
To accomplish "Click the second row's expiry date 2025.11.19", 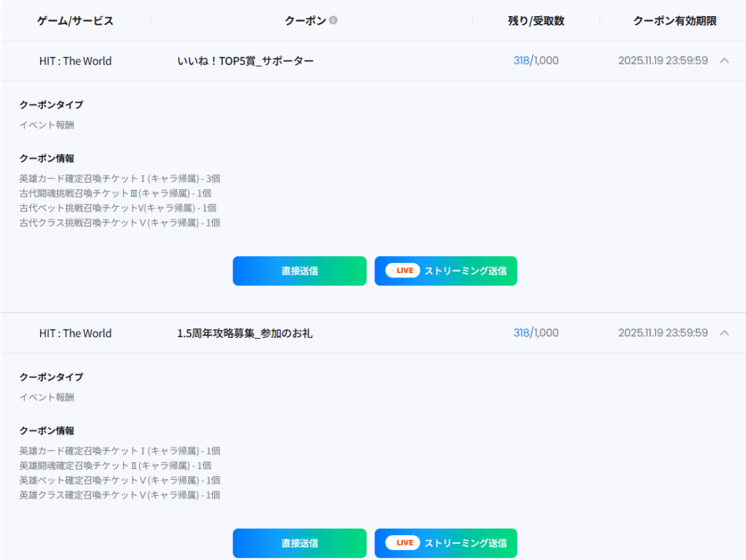I will pyautogui.click(x=662, y=334).
